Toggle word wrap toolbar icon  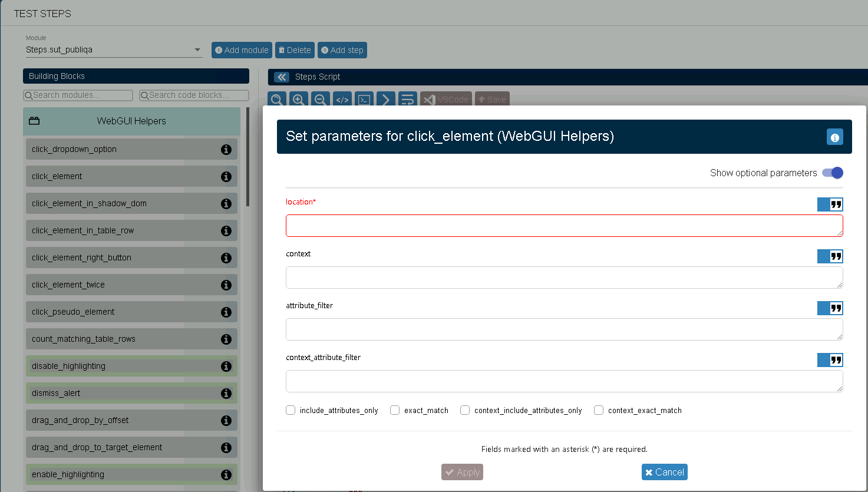click(408, 100)
